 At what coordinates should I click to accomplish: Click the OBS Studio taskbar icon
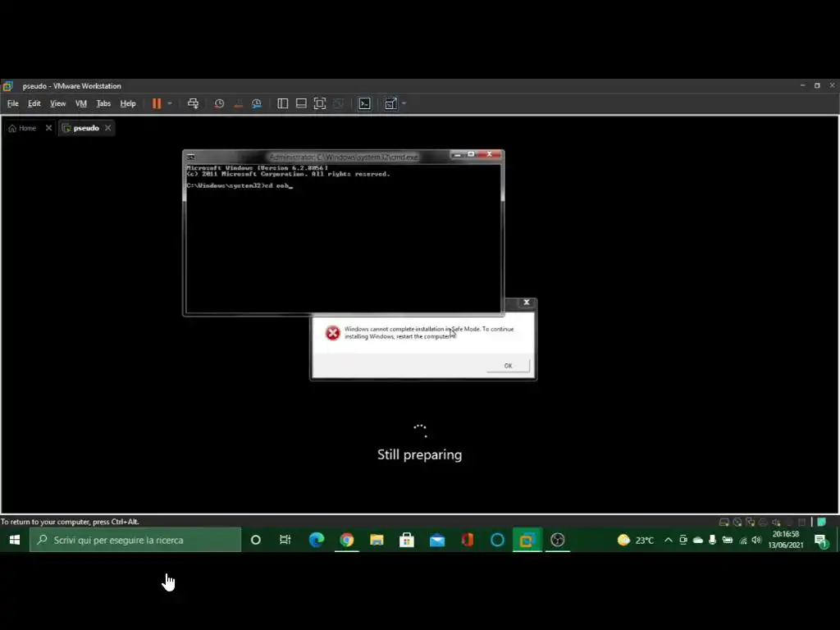click(558, 540)
